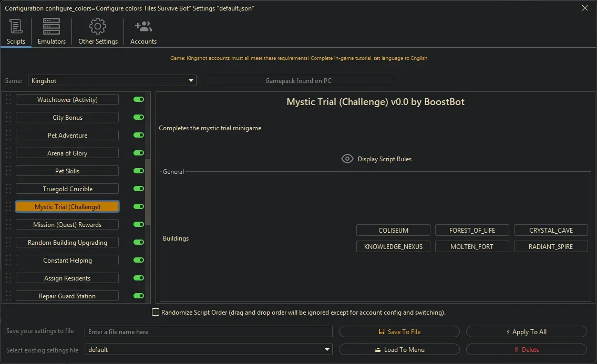Click the CRYSTAL_CAVE building button
597x364 pixels.
(x=551, y=230)
